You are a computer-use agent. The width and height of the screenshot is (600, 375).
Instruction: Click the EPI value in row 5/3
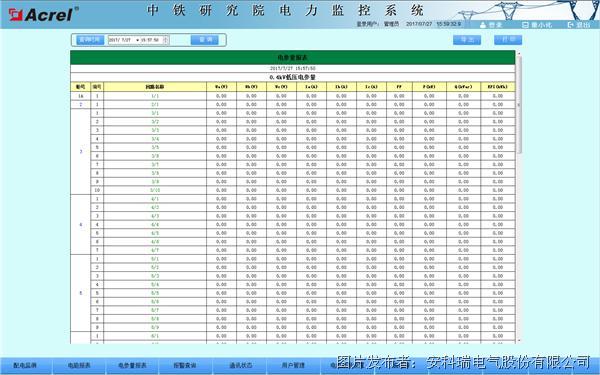[x=498, y=276]
